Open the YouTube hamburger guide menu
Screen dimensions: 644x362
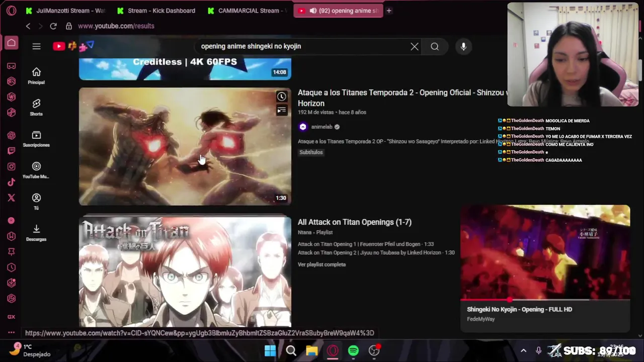(x=36, y=46)
